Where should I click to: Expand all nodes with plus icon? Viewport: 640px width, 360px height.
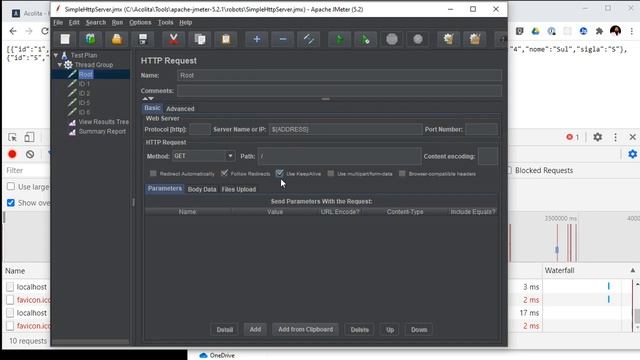[x=256, y=39]
